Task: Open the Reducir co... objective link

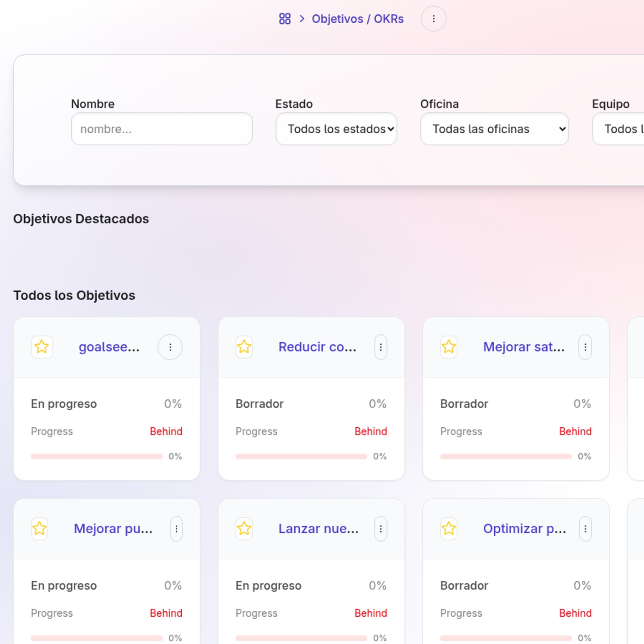Action: pyautogui.click(x=317, y=347)
